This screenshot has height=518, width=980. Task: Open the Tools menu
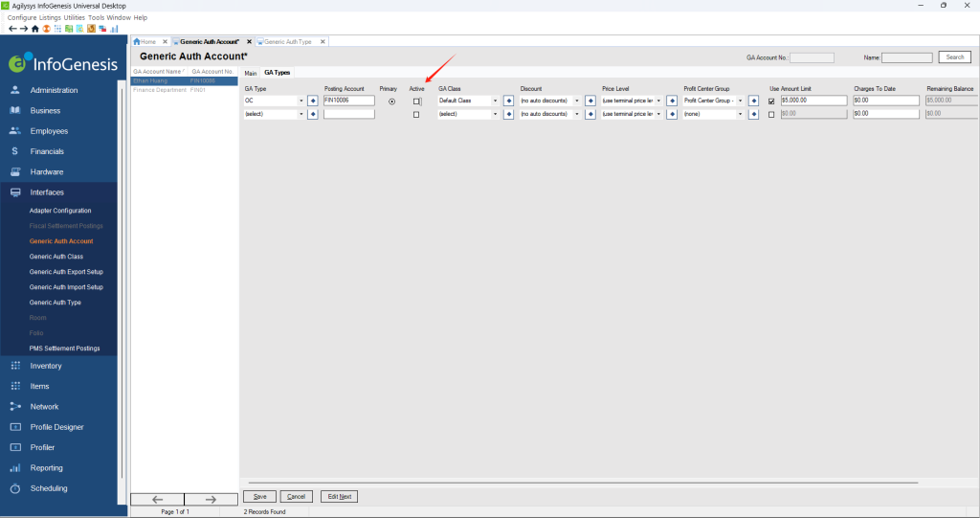click(x=96, y=17)
